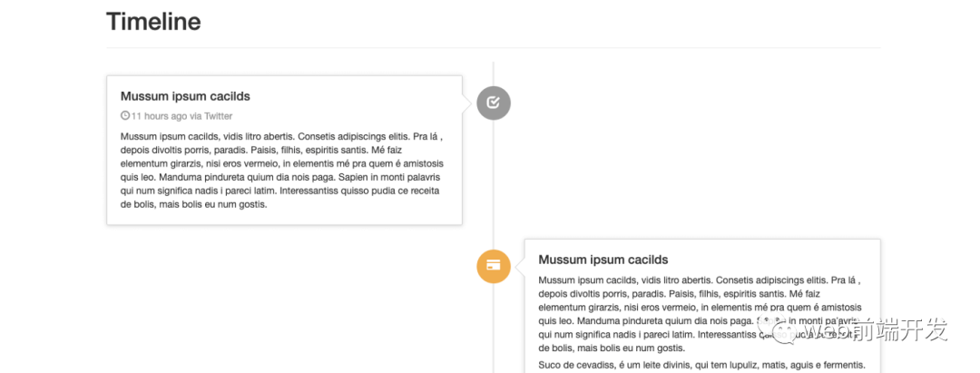Click the clock icon beside '11 hours ago'
Image resolution: width=980 pixels, height=373 pixels.
pos(125,115)
